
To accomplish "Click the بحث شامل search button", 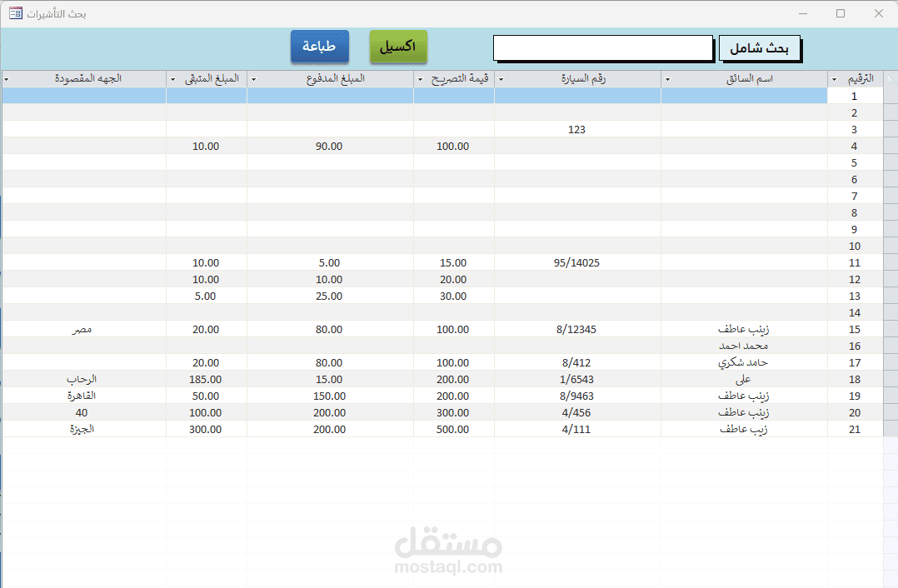I will pyautogui.click(x=760, y=48).
